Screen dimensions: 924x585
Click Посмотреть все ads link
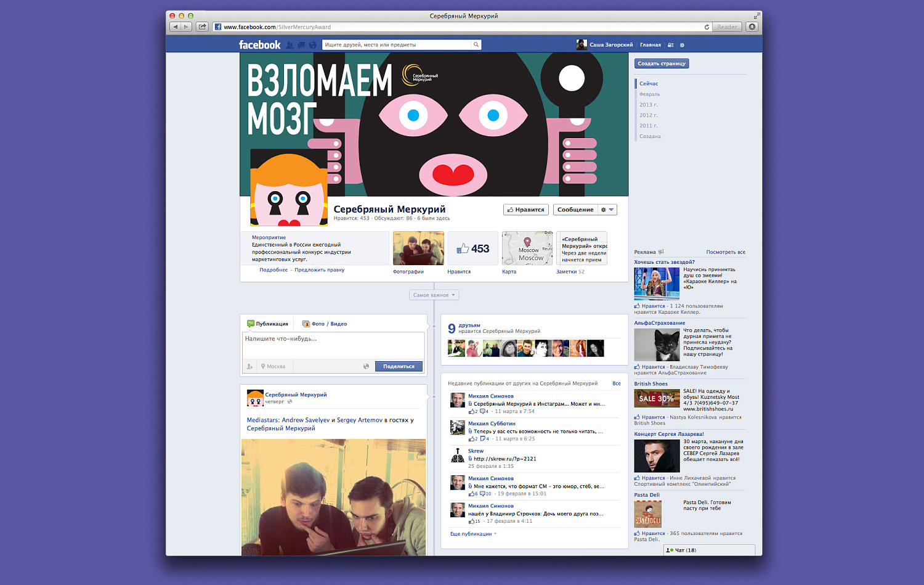(x=726, y=252)
